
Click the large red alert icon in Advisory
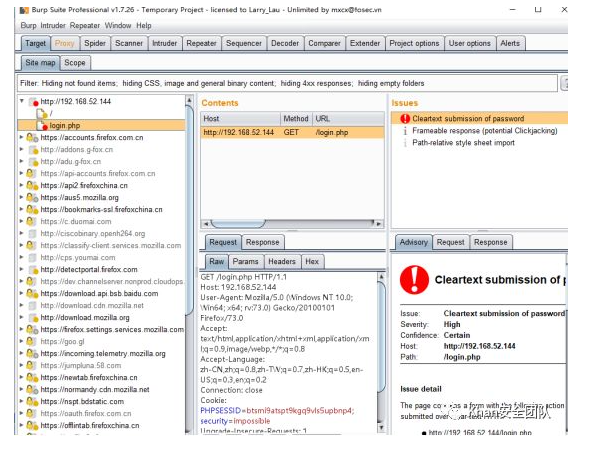[x=414, y=279]
